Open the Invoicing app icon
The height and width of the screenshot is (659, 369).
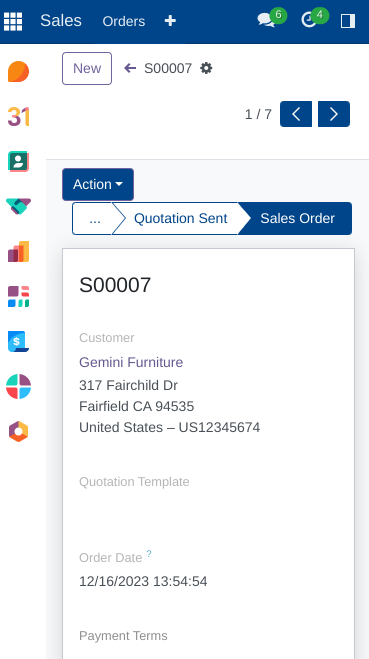point(18,341)
